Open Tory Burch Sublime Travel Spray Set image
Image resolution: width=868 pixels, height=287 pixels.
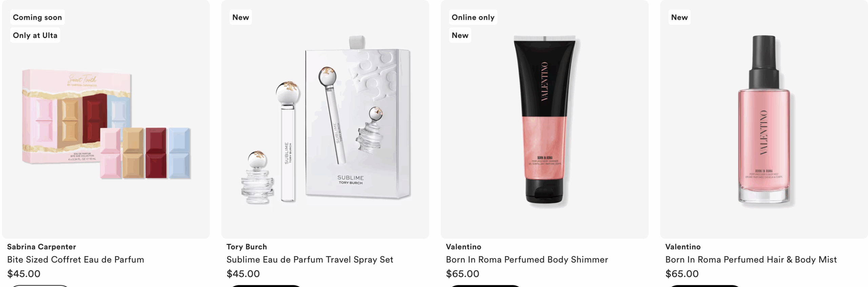pos(325,120)
